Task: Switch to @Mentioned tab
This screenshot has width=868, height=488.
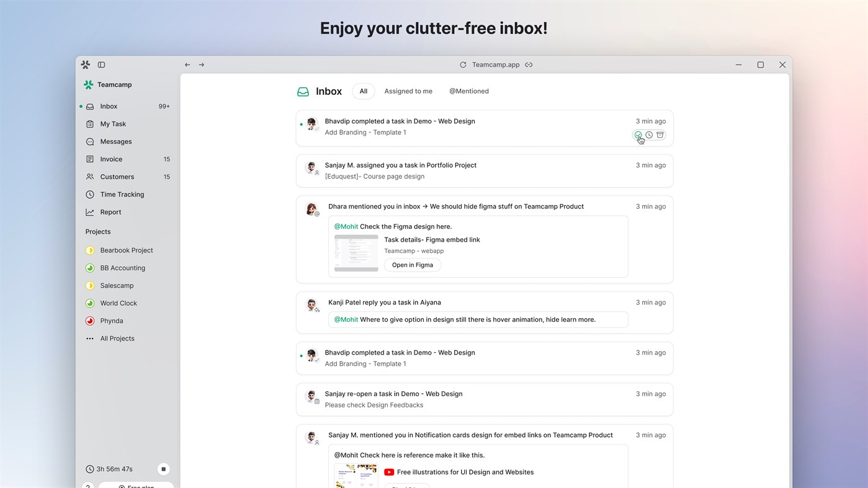Action: [469, 91]
